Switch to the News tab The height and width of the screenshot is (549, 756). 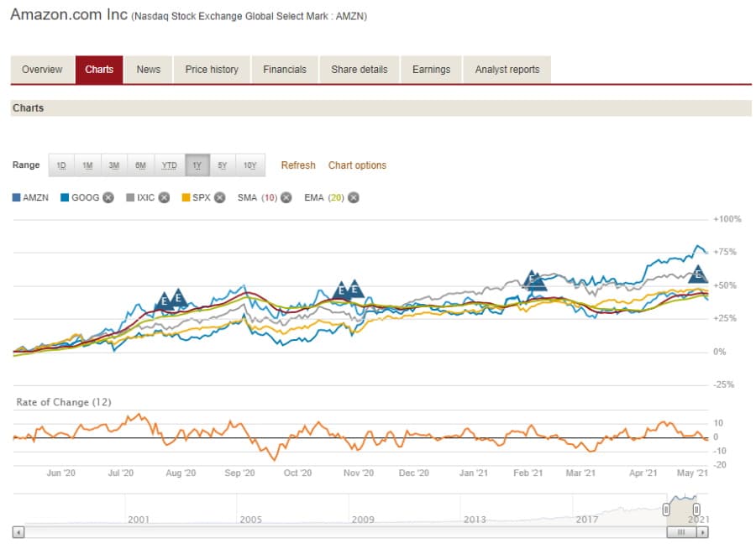tap(148, 70)
